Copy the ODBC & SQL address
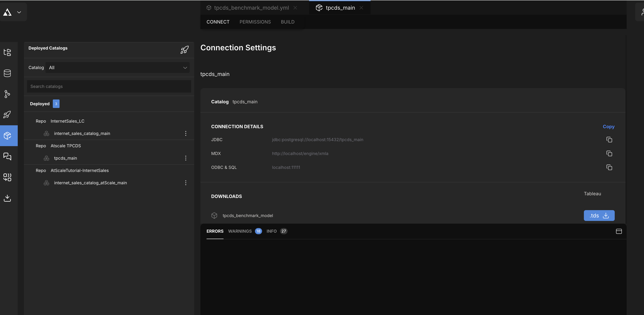644x315 pixels. click(609, 167)
